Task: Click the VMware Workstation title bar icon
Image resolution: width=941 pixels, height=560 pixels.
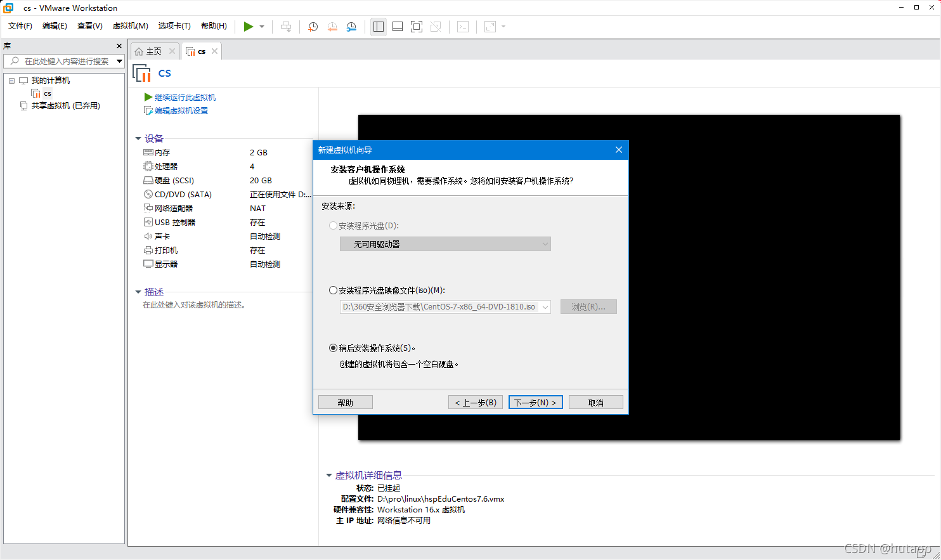Action: (8, 8)
